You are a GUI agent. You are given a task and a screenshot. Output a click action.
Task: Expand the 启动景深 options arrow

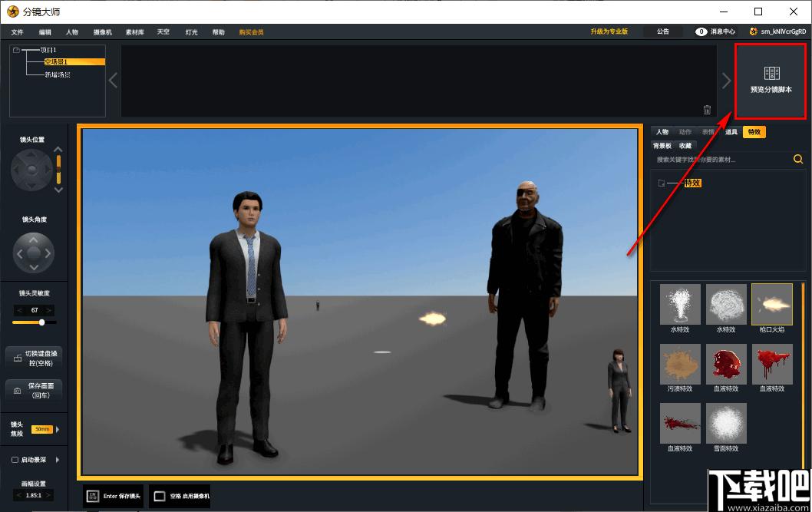(58, 460)
